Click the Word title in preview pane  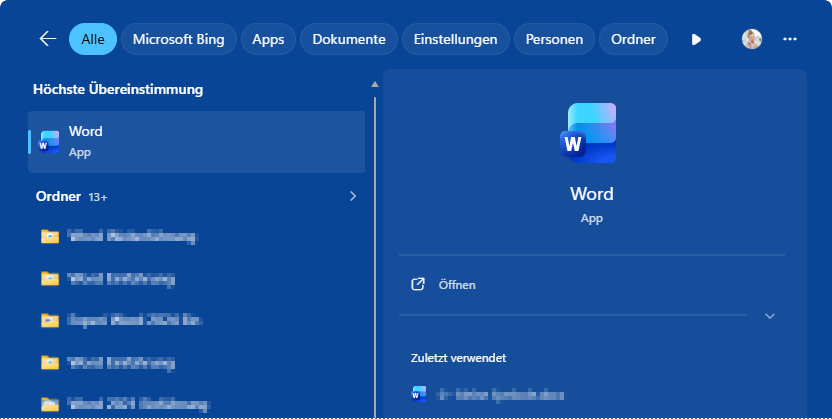point(592,194)
